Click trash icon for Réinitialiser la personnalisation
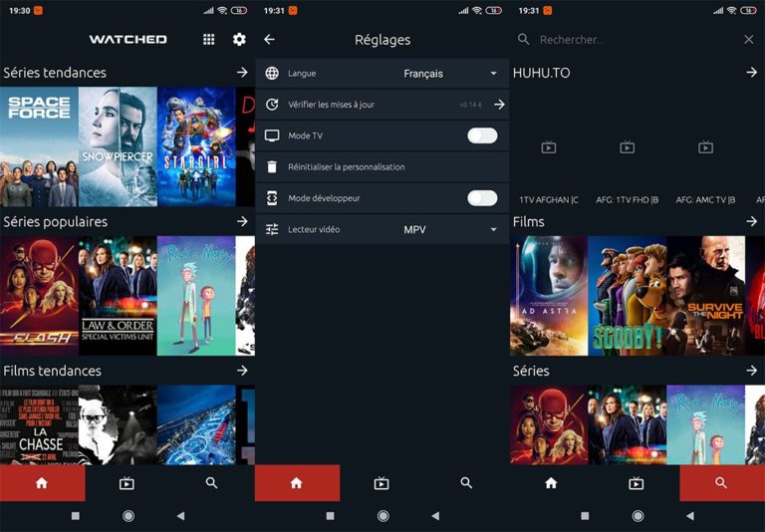765x532 pixels. tap(272, 167)
